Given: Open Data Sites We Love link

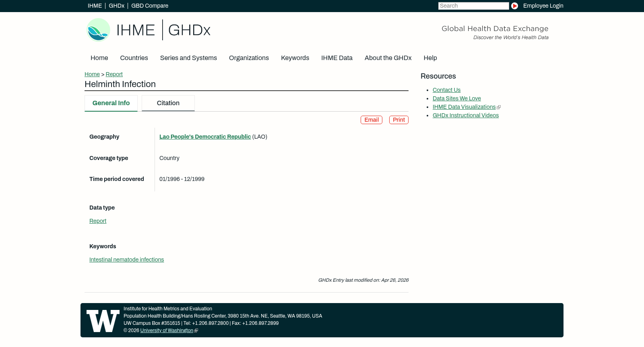Looking at the screenshot, I should tap(457, 99).
